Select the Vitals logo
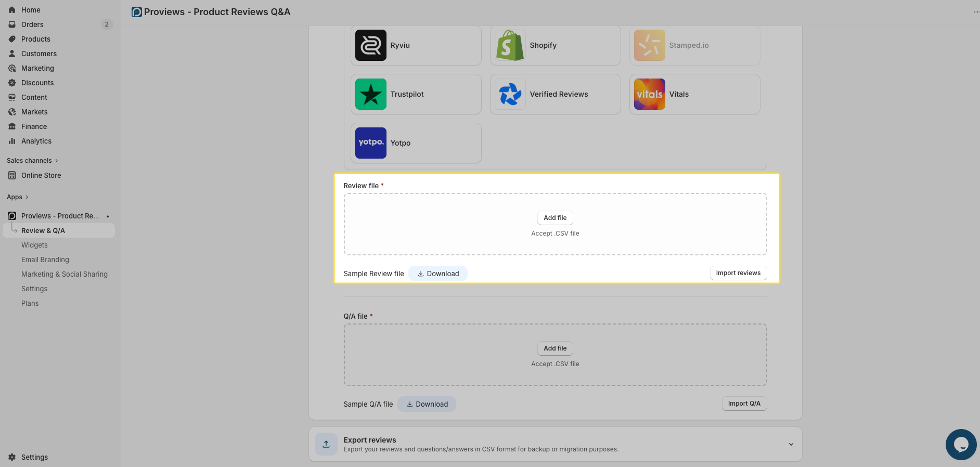 [650, 94]
